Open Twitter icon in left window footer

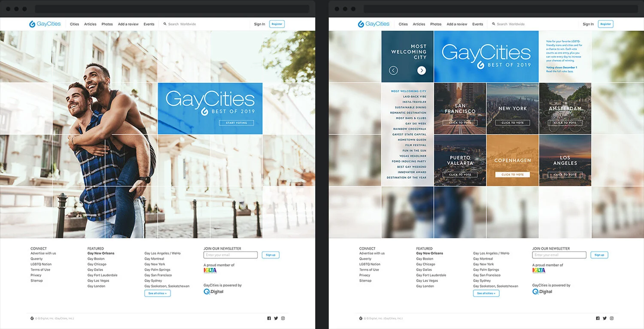coord(276,318)
